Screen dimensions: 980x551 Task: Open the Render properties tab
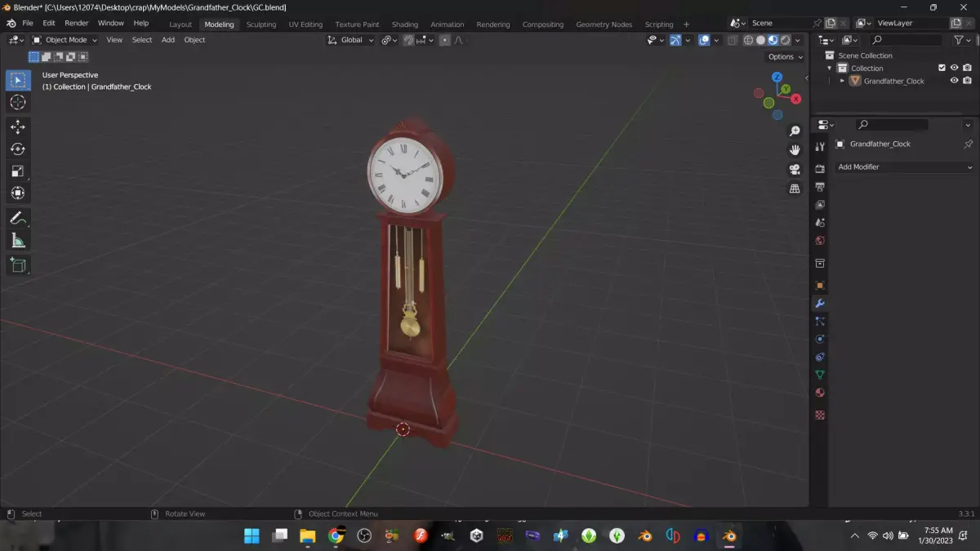click(x=820, y=169)
